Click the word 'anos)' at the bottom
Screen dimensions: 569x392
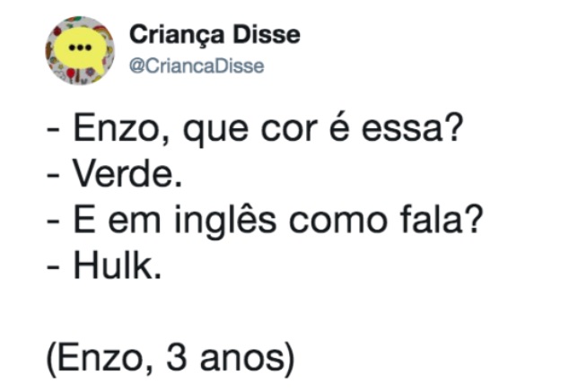248,359
